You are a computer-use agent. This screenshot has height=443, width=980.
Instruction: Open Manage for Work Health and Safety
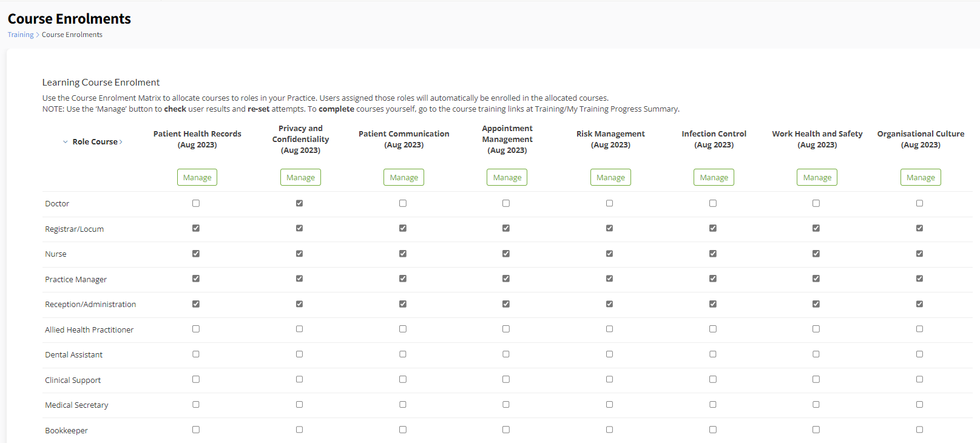point(817,177)
